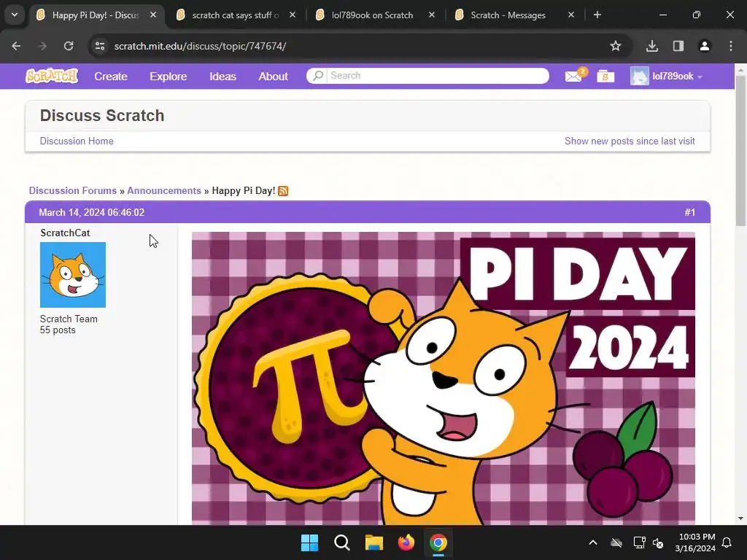Open notifications bell in system tray
Screen dimensions: 747x560
tap(727, 542)
